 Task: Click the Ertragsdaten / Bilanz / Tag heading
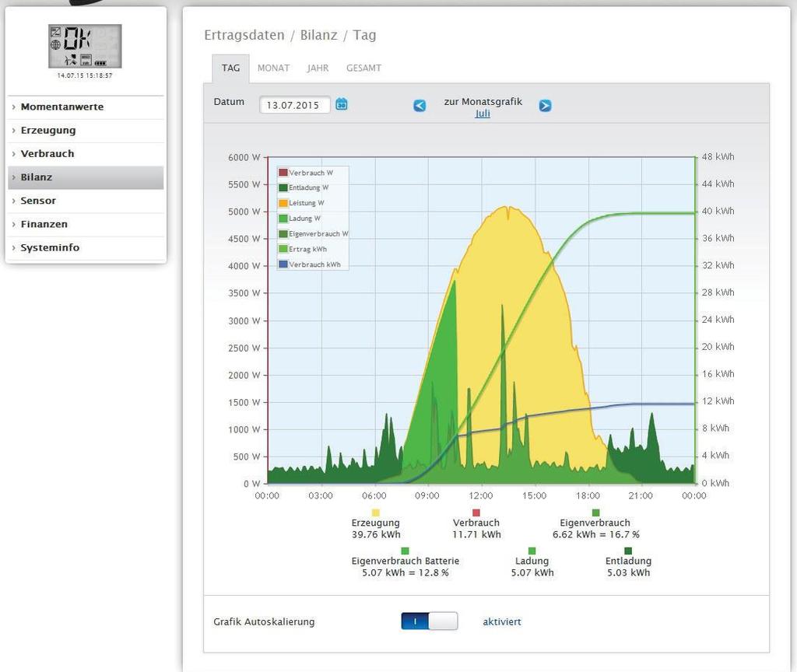click(290, 35)
